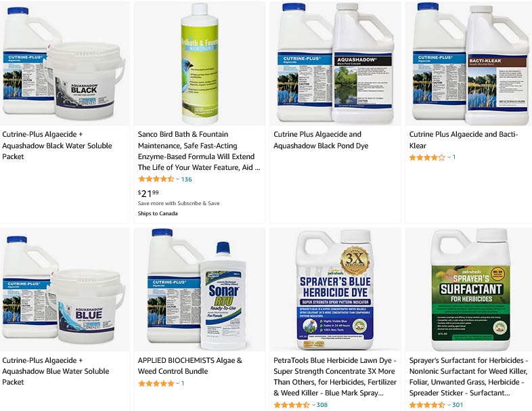Open the 308 reviews count link
Viewport: 532px width, 411px height.
pyautogui.click(x=322, y=405)
